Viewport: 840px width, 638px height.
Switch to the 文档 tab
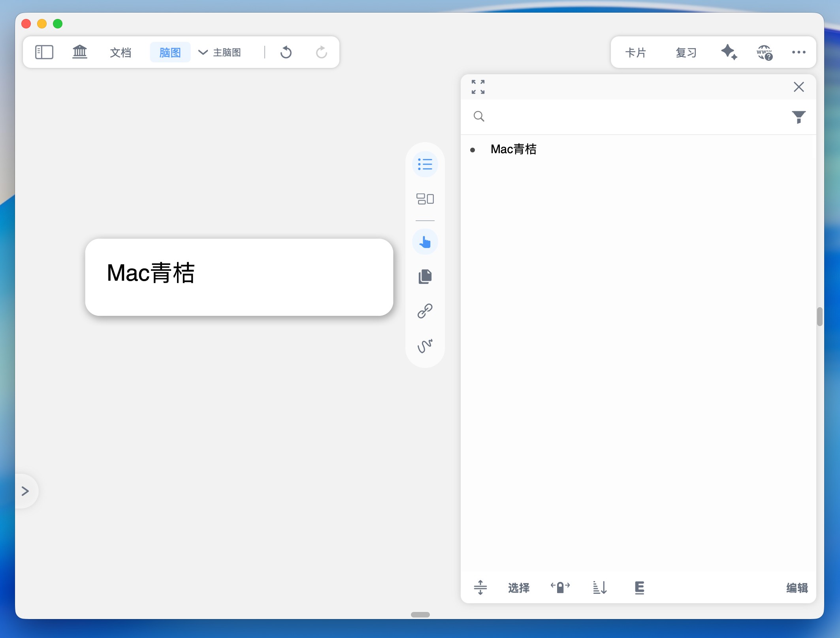click(x=121, y=53)
